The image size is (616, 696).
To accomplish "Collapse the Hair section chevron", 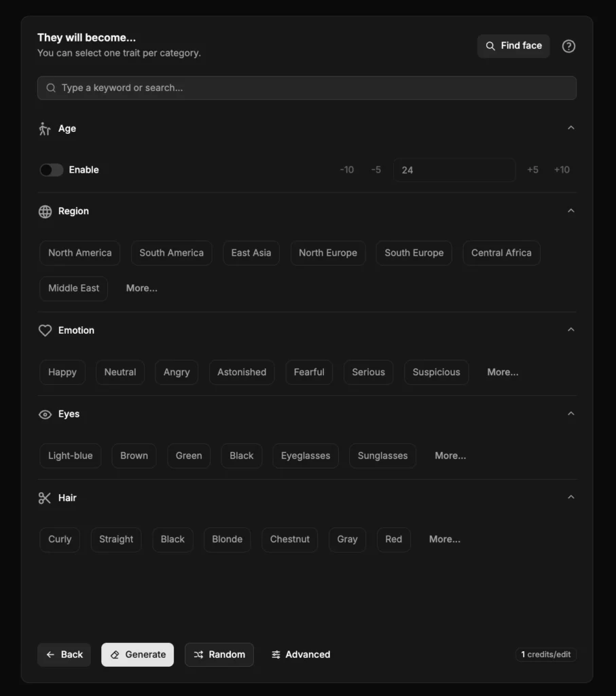I will (571, 497).
